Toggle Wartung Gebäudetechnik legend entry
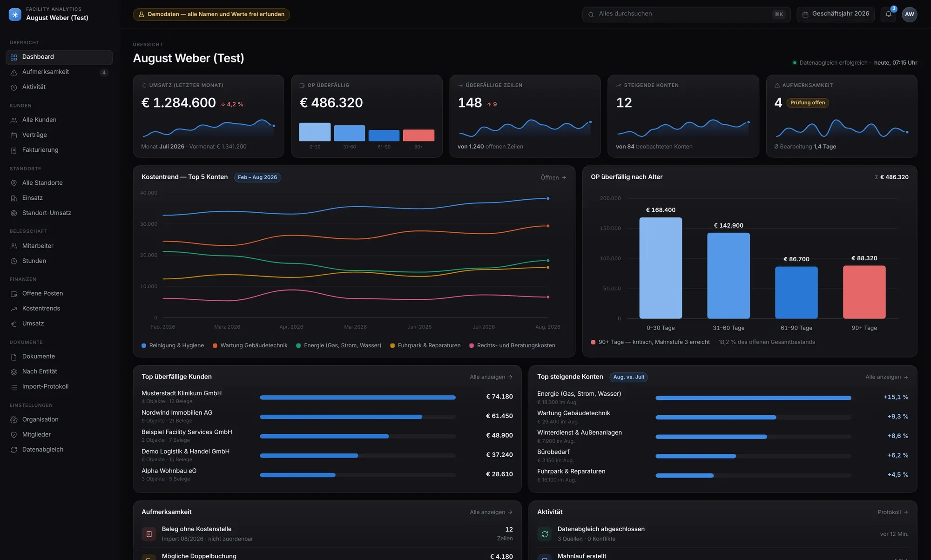The height and width of the screenshot is (560, 931). (250, 345)
